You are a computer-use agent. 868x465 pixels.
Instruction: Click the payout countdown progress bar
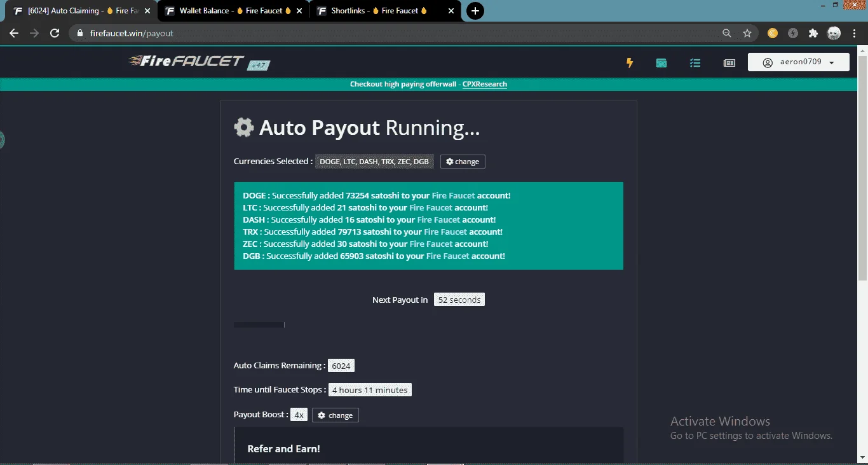pos(259,324)
